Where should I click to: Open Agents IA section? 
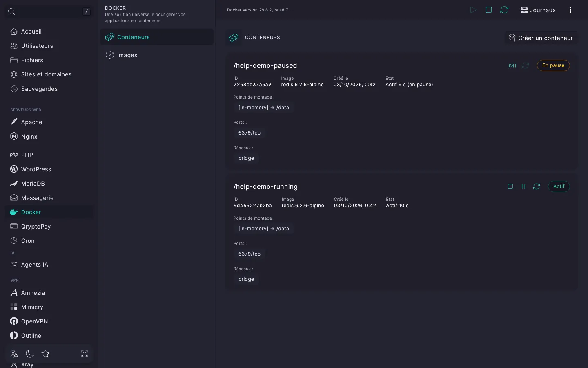point(49,265)
